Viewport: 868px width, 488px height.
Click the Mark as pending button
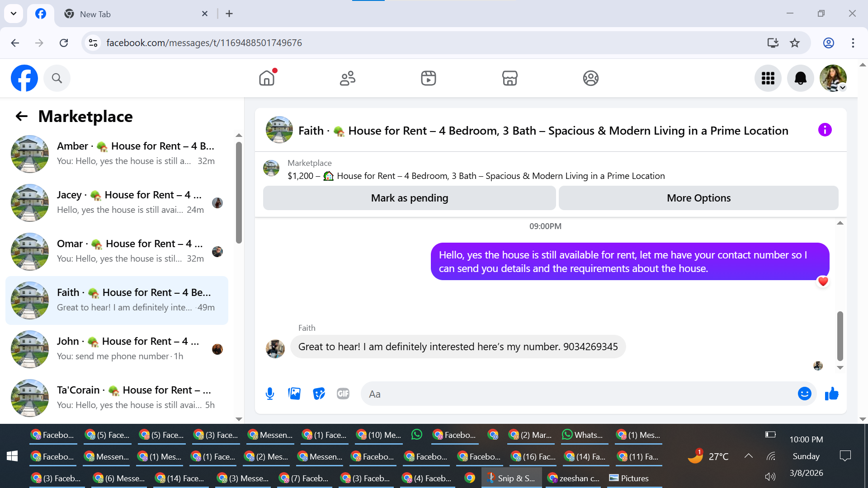[x=409, y=198]
